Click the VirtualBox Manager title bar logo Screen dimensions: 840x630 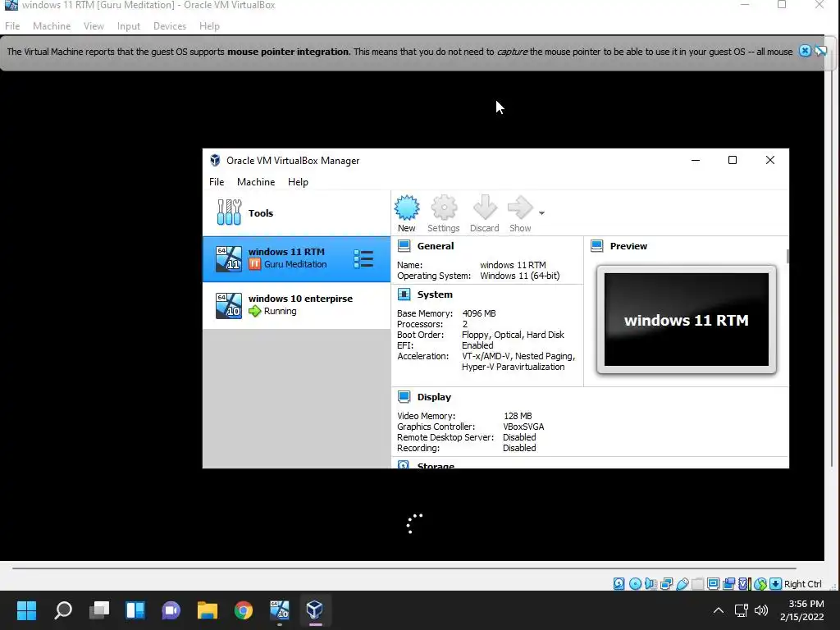215,160
